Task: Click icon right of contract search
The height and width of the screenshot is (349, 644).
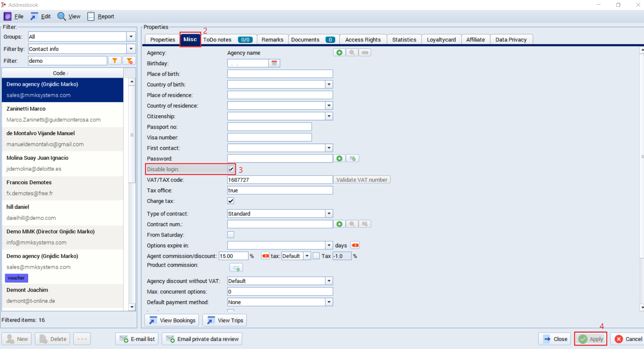Action: point(365,224)
